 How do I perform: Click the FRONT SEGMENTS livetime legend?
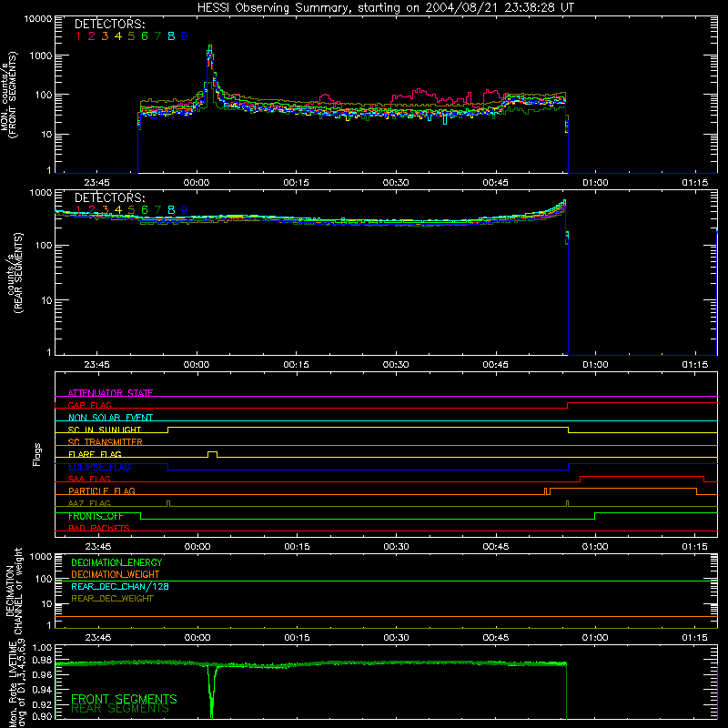pos(124,699)
